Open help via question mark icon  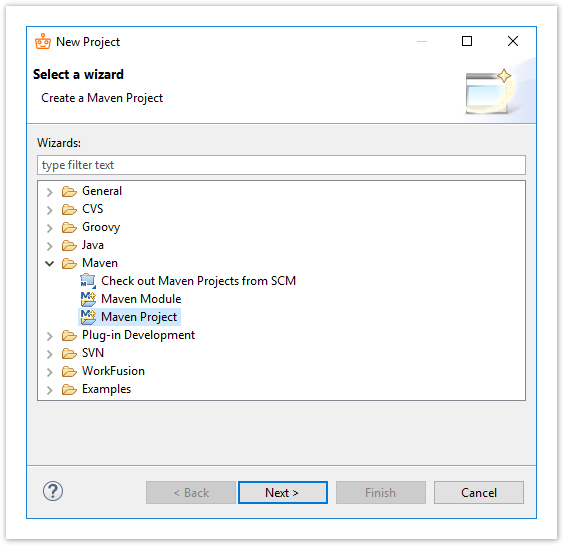coord(53,491)
